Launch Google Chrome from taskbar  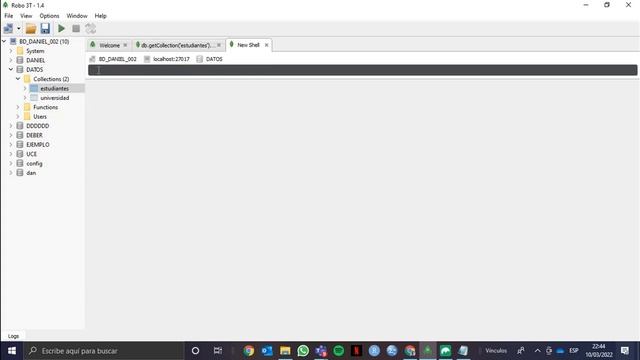[249, 351]
